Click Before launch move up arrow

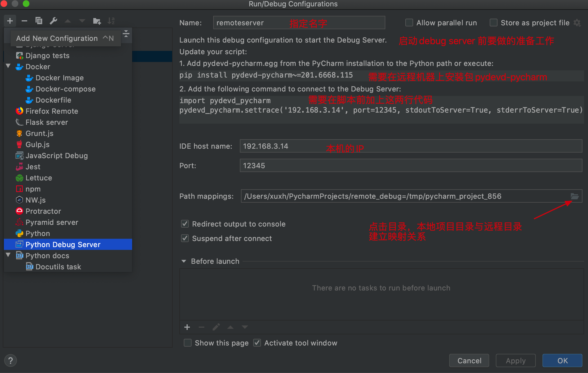click(230, 327)
